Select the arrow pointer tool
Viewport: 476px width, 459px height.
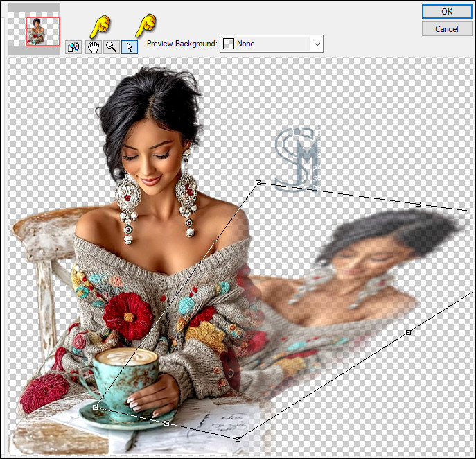130,47
